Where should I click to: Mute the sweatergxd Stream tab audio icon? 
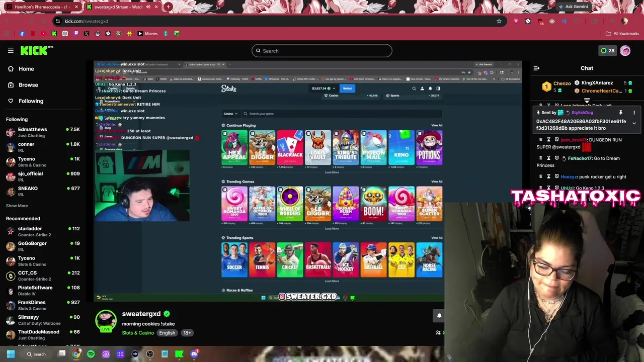click(x=148, y=7)
